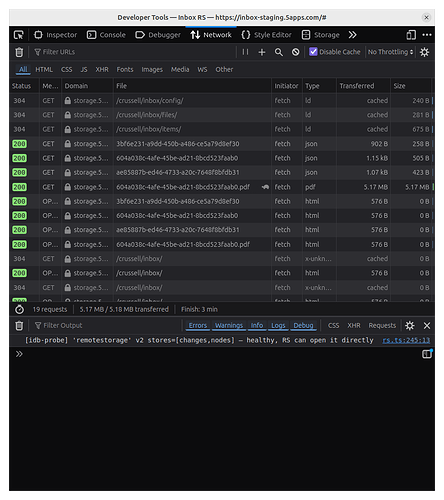444x500 pixels.
Task: Clear console output with trash icon
Action: tap(19, 325)
